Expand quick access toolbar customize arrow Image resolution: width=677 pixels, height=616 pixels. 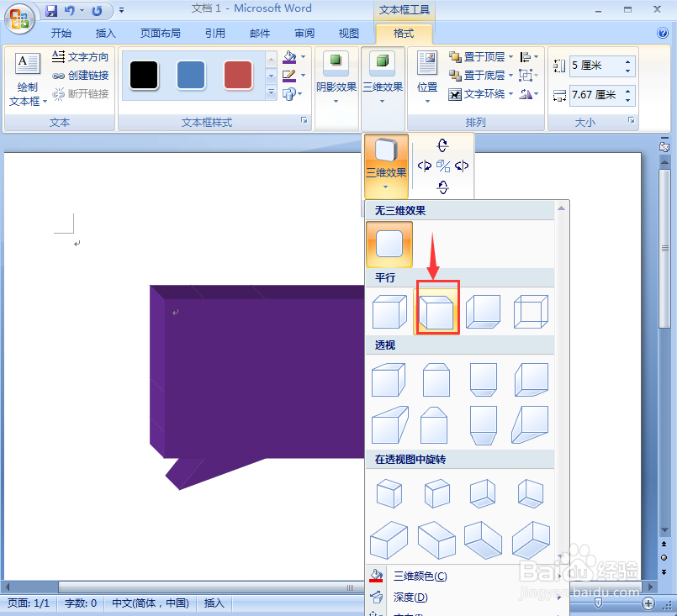(x=122, y=10)
